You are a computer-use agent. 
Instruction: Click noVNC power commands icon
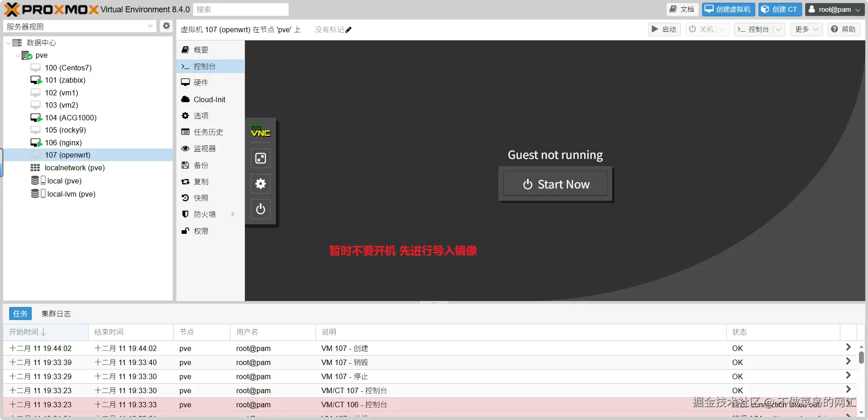coord(260,209)
